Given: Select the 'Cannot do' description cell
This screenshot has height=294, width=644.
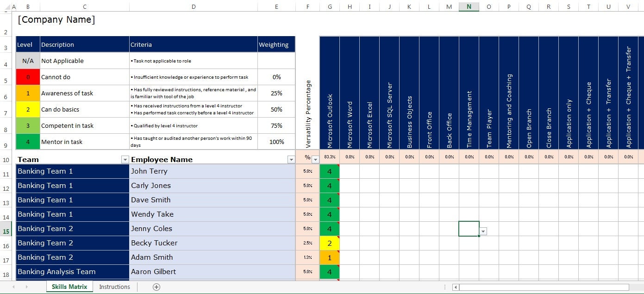Looking at the screenshot, I should (x=85, y=77).
